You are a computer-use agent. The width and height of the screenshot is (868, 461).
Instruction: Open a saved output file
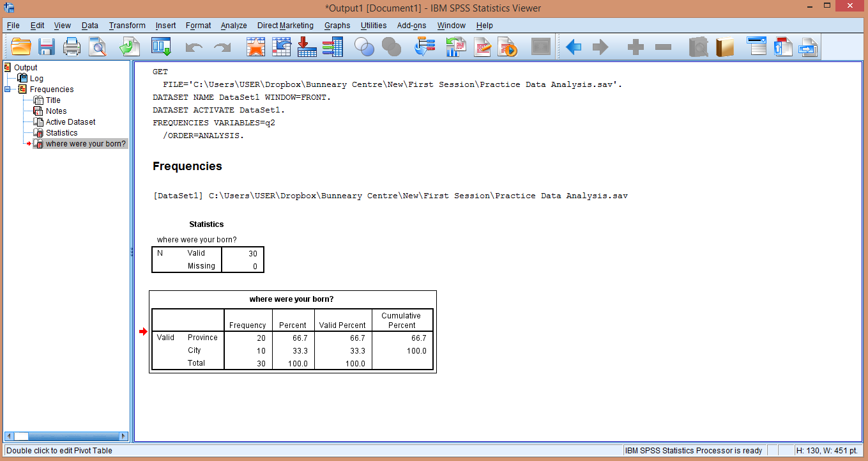click(21, 46)
